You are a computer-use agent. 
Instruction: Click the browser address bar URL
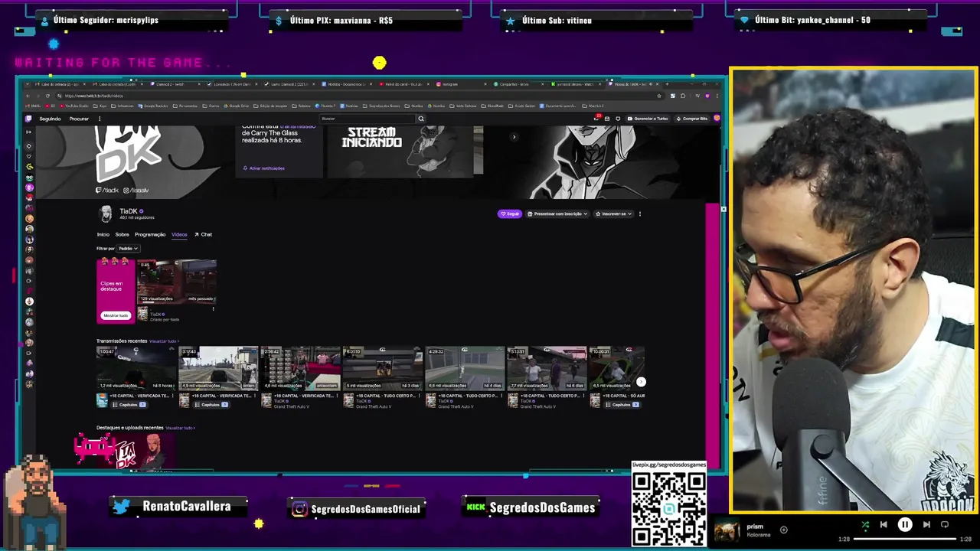coord(94,96)
